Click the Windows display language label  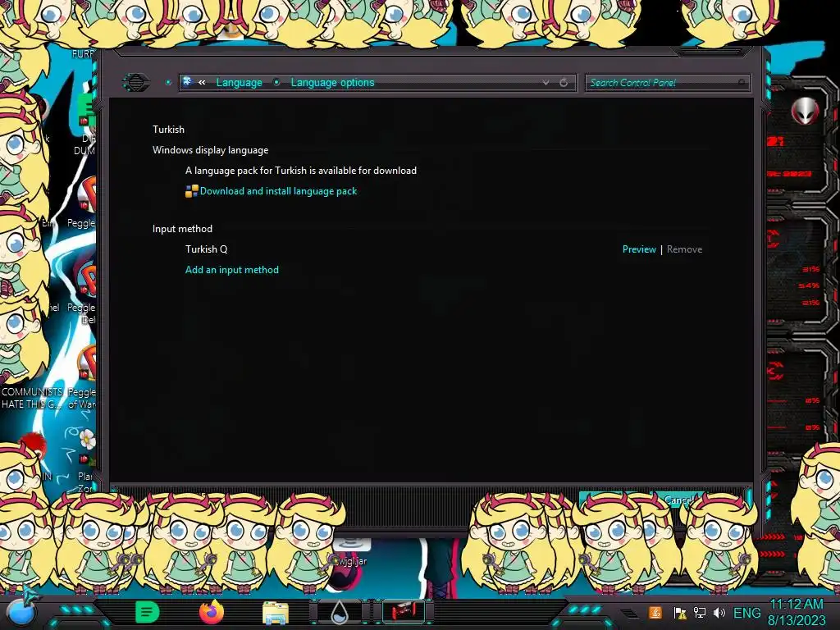[210, 151]
